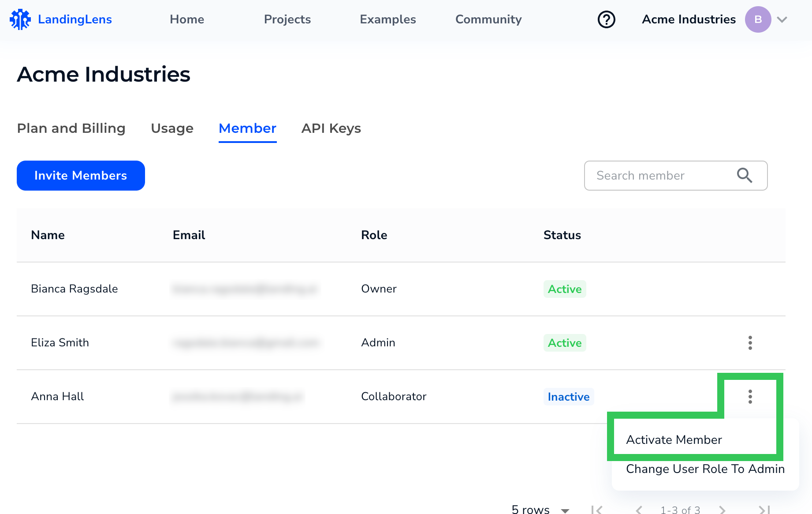
Task: Go to first page pagination icon
Action: 596,510
